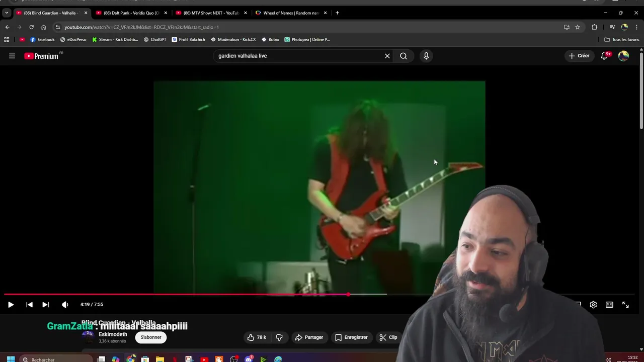Share the video via Partager

(309, 337)
